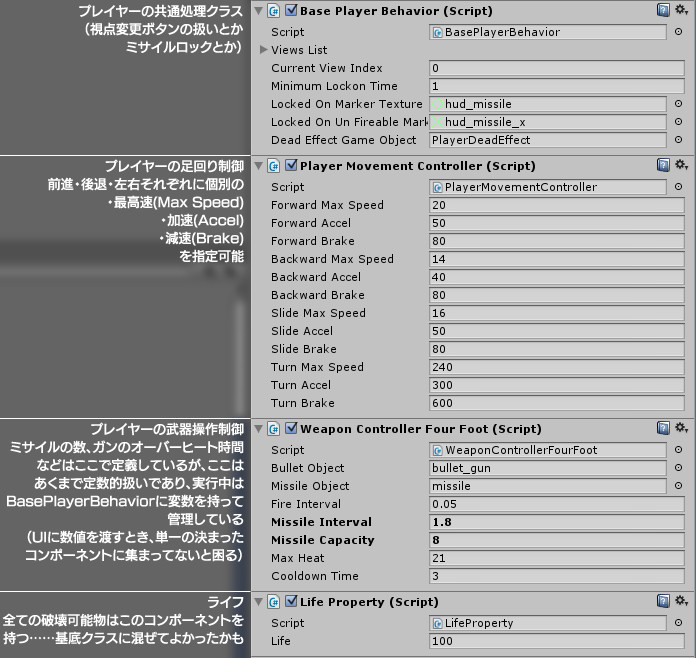Click the hud_missile_x texture thumbnail icon

pyautogui.click(x=438, y=122)
